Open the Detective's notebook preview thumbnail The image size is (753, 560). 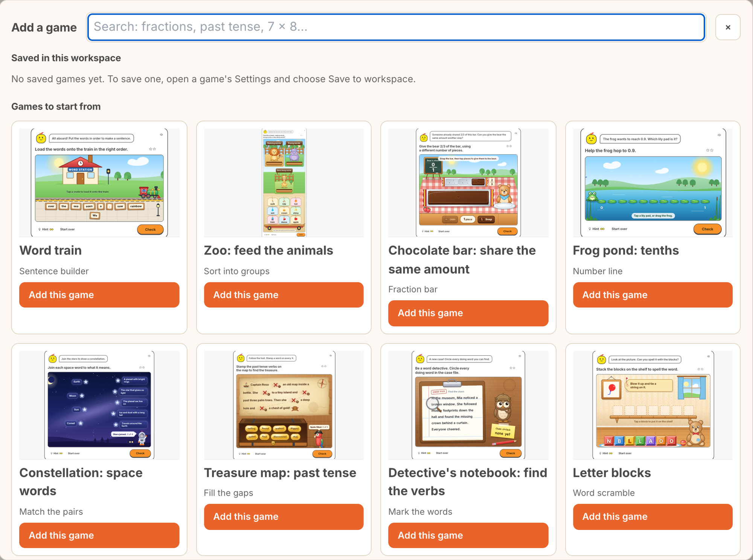click(468, 405)
